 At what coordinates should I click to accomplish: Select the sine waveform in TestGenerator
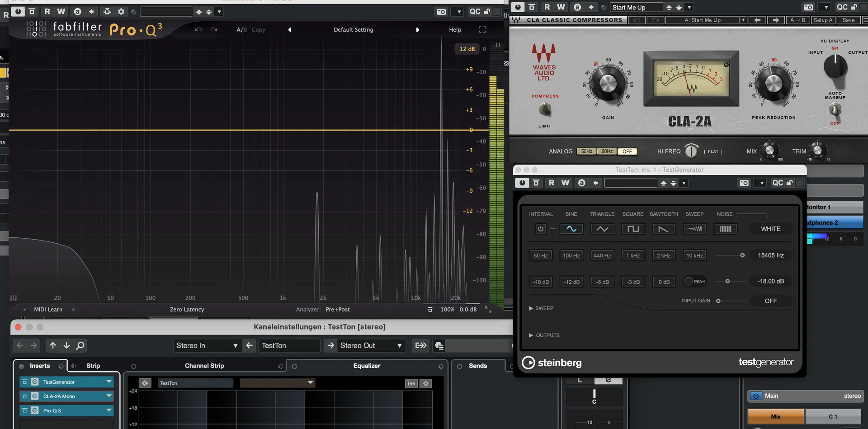point(571,229)
